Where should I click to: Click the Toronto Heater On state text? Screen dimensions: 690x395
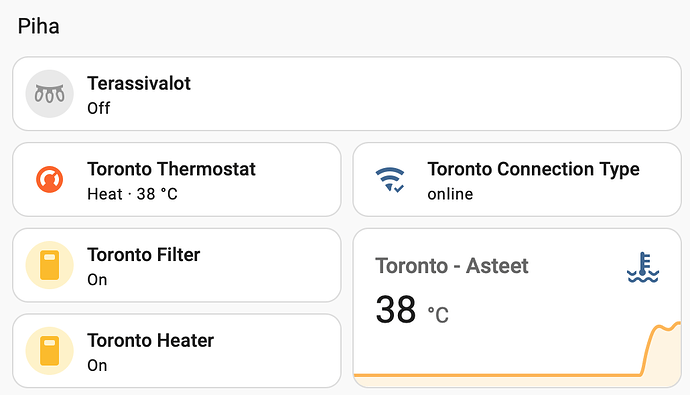[x=97, y=366]
